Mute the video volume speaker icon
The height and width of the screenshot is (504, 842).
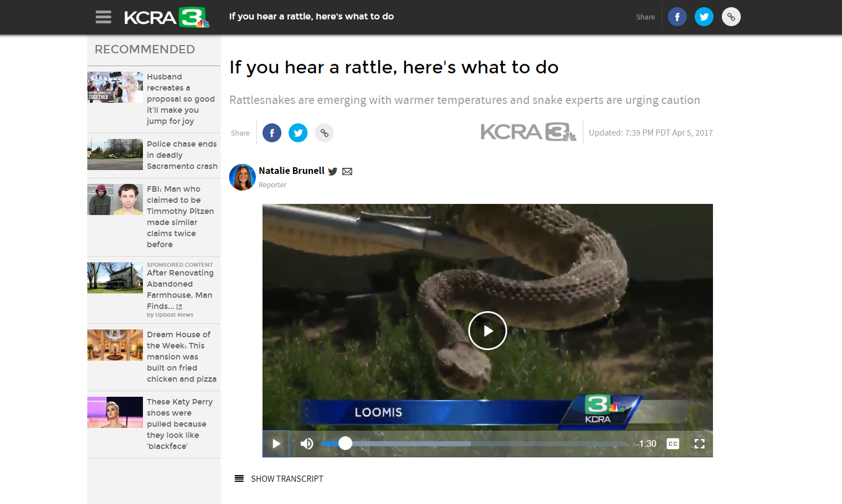307,443
